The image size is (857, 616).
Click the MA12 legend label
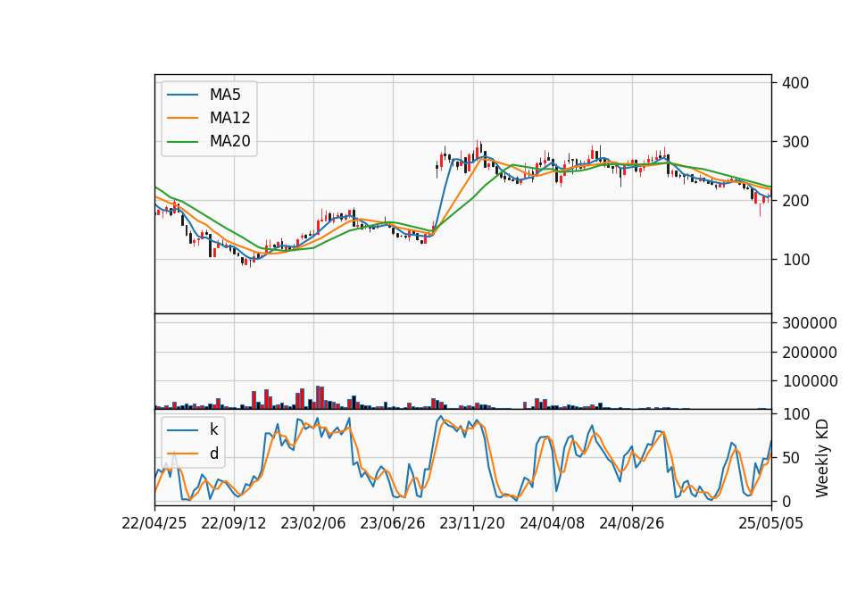pyautogui.click(x=229, y=118)
